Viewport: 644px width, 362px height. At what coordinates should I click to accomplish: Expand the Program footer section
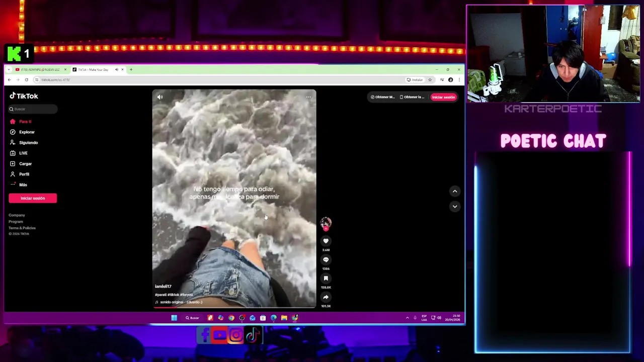(16, 222)
